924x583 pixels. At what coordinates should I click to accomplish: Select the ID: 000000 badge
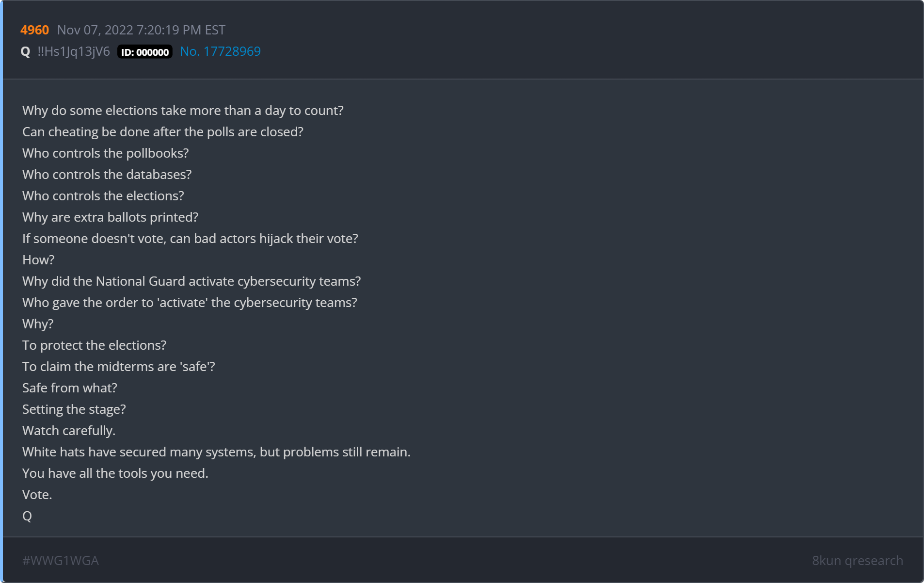click(x=145, y=52)
